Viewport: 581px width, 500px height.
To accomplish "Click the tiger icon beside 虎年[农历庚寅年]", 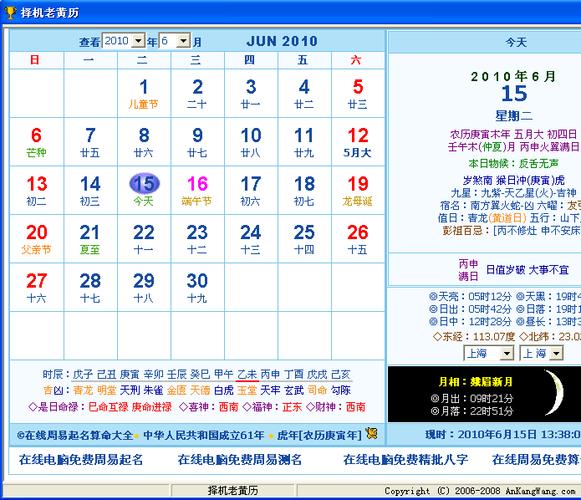I will click(x=371, y=434).
